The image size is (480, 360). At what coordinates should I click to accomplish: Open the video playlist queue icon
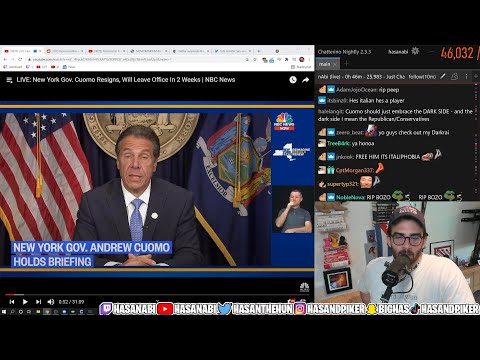tap(9, 80)
